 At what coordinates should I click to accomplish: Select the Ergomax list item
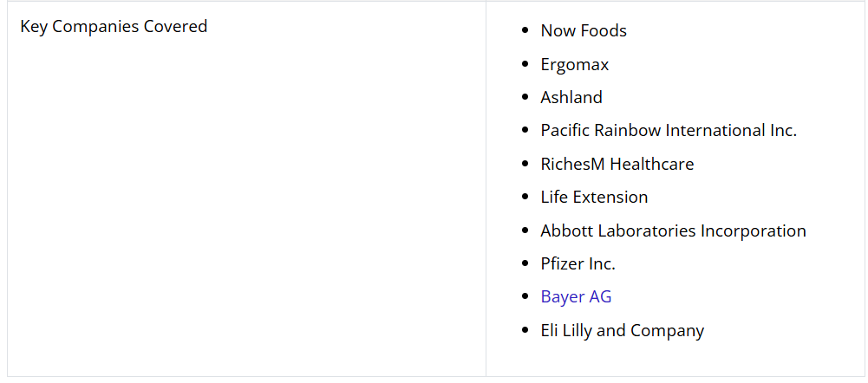[x=575, y=64]
